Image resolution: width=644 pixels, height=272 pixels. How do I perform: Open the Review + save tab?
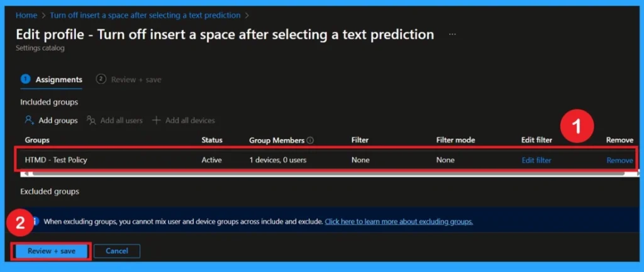[x=136, y=80]
